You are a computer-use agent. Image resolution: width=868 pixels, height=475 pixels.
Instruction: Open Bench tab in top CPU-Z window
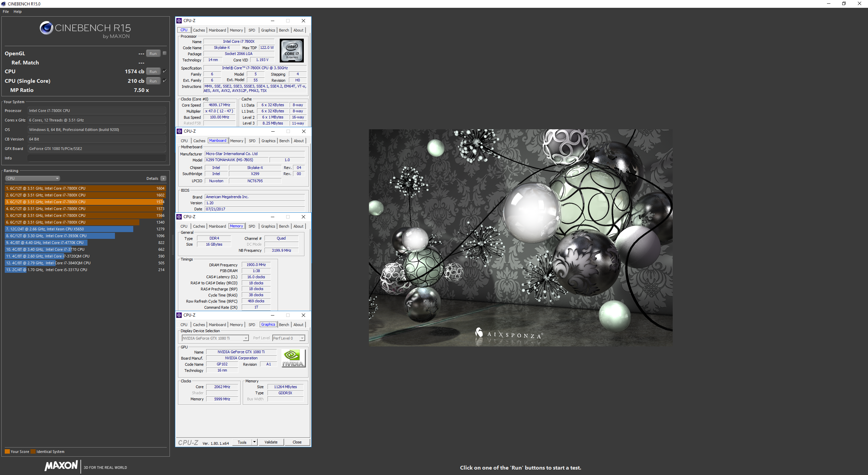[x=284, y=30]
